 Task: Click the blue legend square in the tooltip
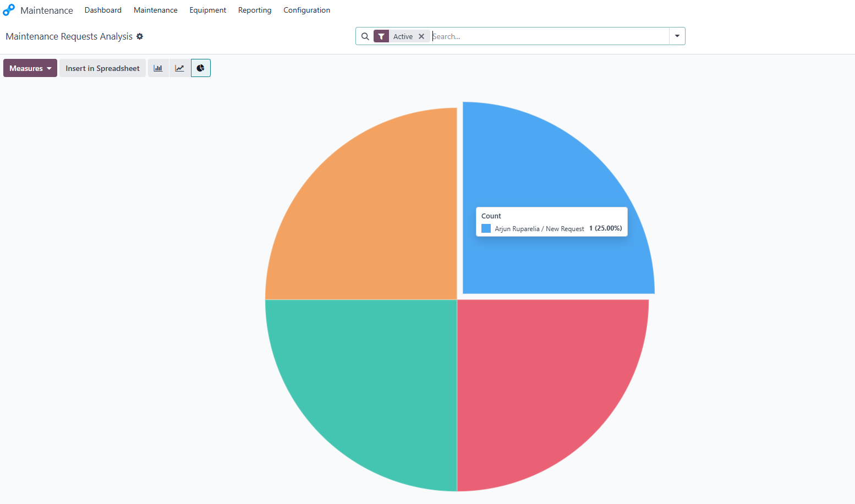[x=486, y=228]
